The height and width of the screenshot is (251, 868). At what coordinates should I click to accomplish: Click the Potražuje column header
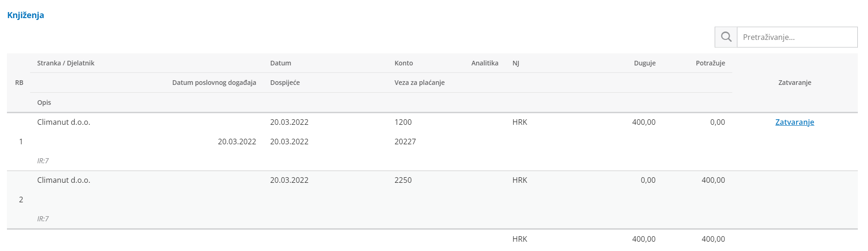tap(710, 63)
